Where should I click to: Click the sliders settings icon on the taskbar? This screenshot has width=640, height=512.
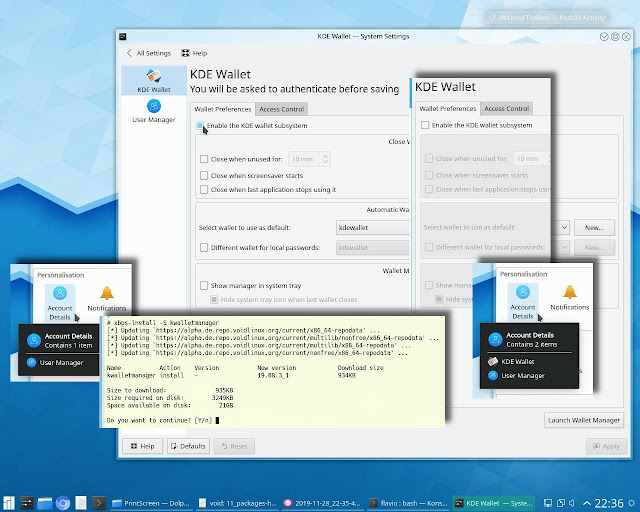(x=27, y=503)
